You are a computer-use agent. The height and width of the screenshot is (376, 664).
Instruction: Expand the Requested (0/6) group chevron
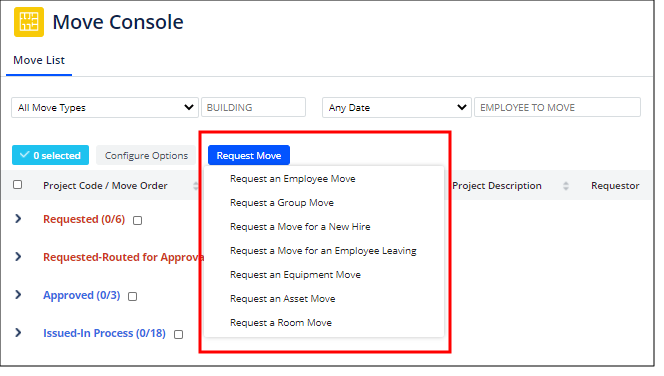click(18, 219)
